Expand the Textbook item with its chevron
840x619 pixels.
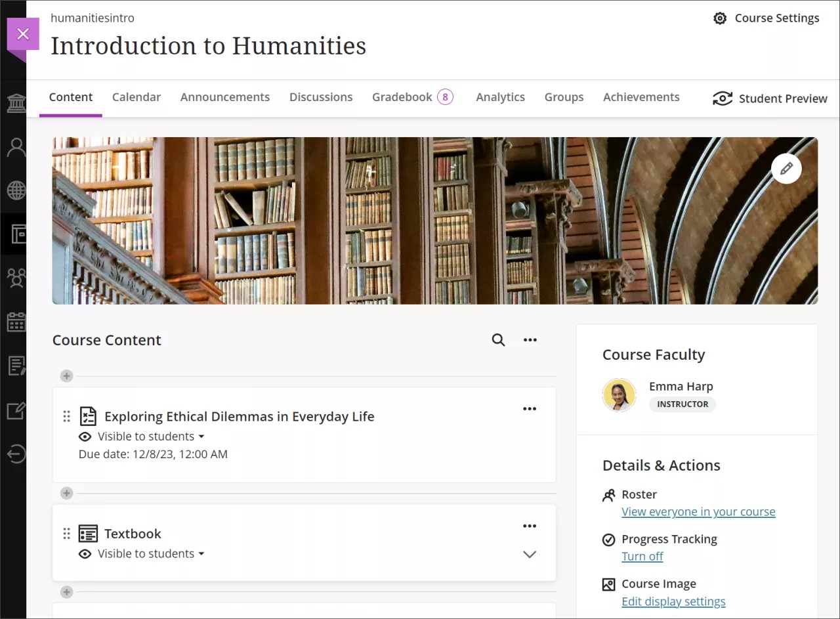(530, 554)
